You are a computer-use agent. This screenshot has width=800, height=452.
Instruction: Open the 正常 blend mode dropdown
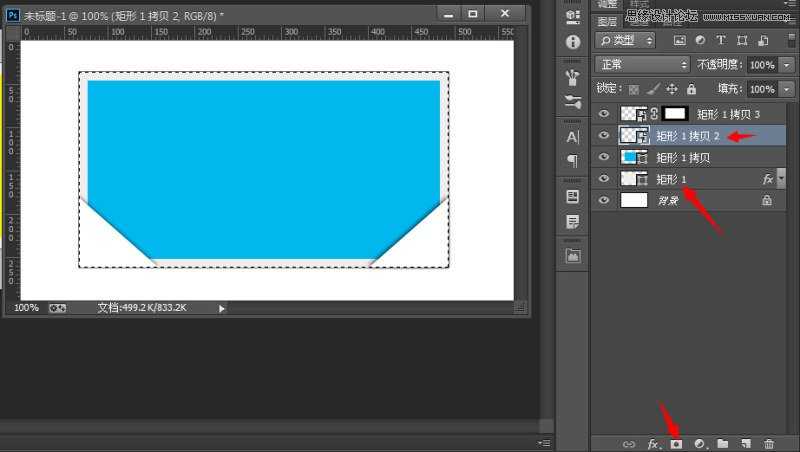(642, 64)
